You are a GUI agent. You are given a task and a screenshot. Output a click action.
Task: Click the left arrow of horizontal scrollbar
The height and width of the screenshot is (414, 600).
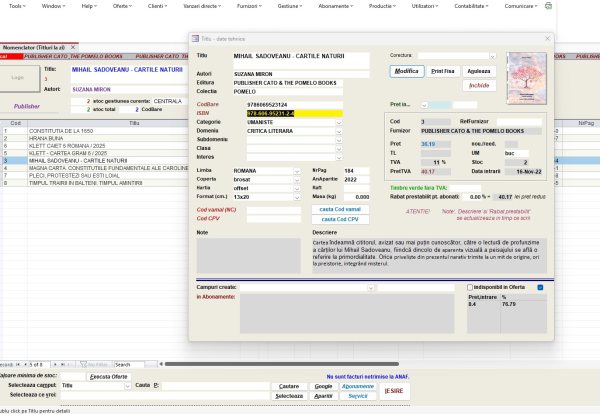pyautogui.click(x=161, y=364)
